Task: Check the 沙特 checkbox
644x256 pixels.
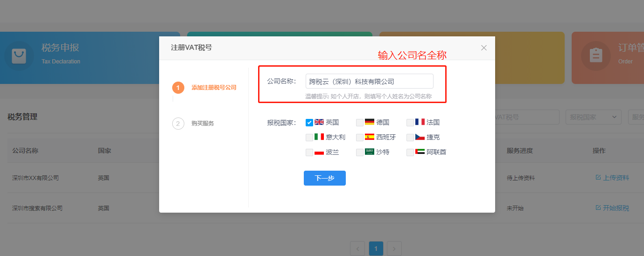Action: pyautogui.click(x=360, y=152)
